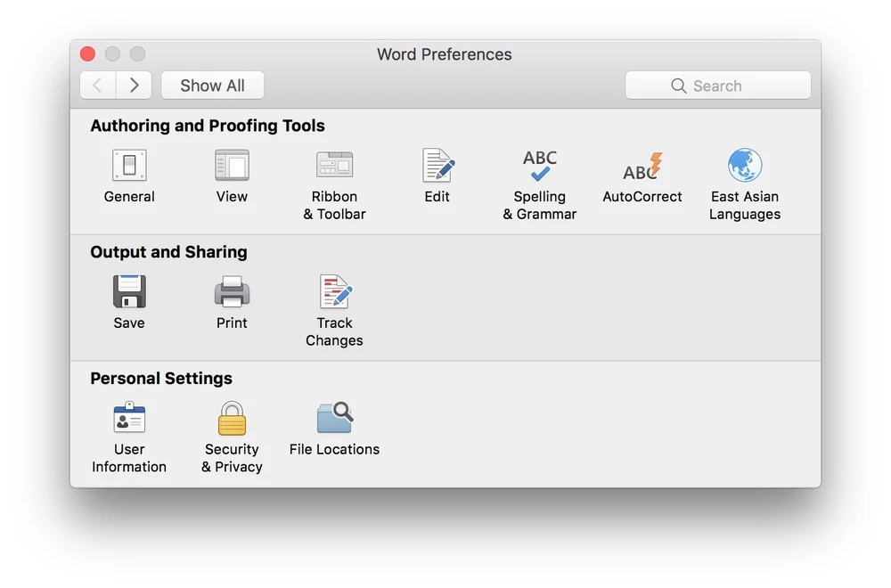This screenshot has height=588, width=891.
Task: Close the Word Preferences window
Action: [x=87, y=54]
